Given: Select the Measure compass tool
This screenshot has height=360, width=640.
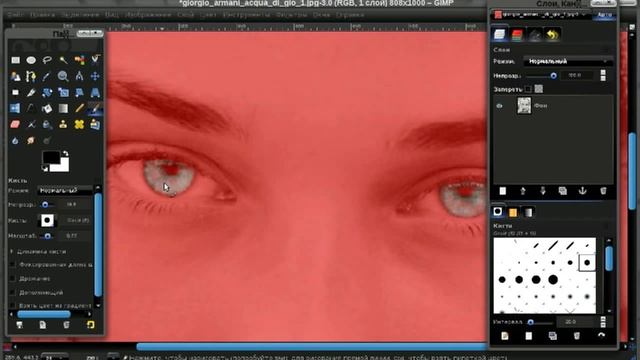Looking at the screenshot, I should pyautogui.click(x=79, y=76).
